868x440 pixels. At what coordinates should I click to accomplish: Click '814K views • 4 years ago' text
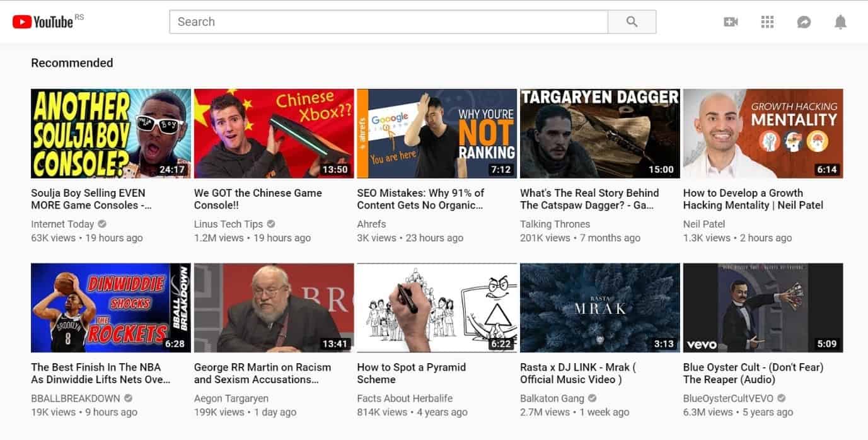(412, 412)
